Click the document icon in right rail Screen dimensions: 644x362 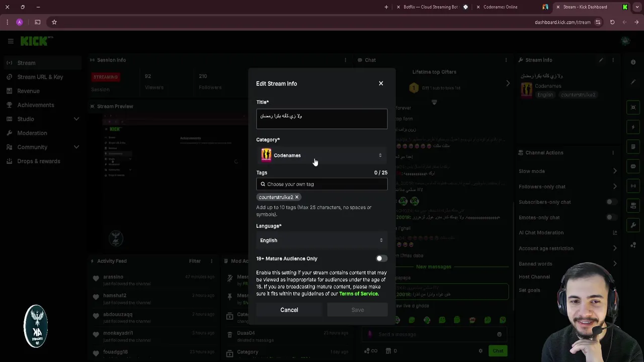pyautogui.click(x=633, y=147)
